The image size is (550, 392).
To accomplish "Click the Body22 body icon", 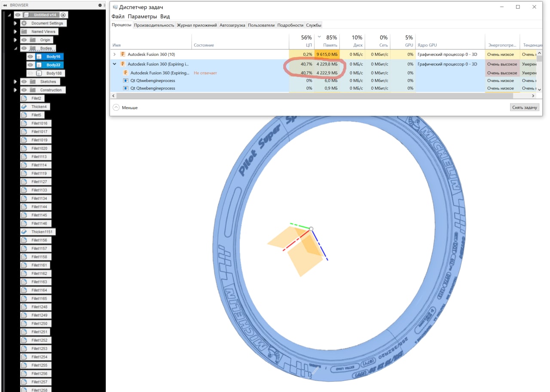I will click(39, 65).
